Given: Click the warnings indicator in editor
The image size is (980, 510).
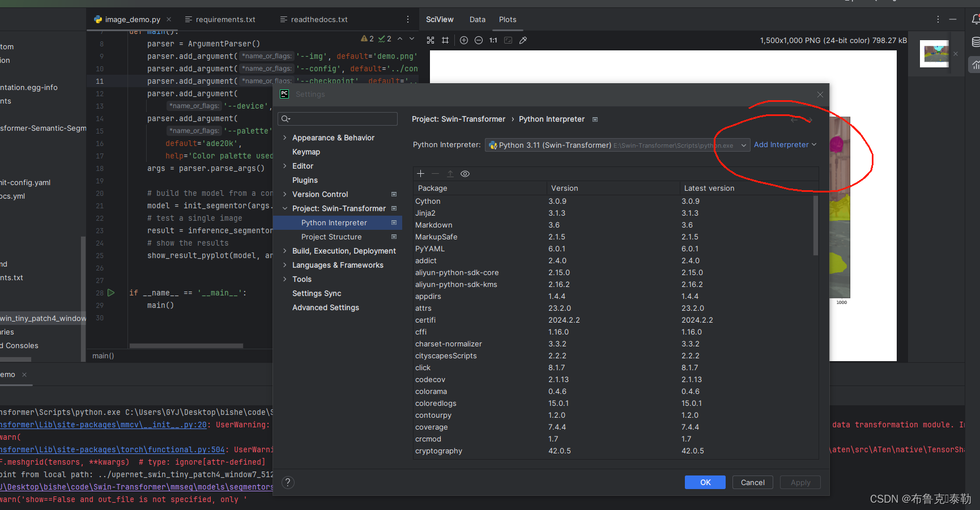Looking at the screenshot, I should point(367,38).
